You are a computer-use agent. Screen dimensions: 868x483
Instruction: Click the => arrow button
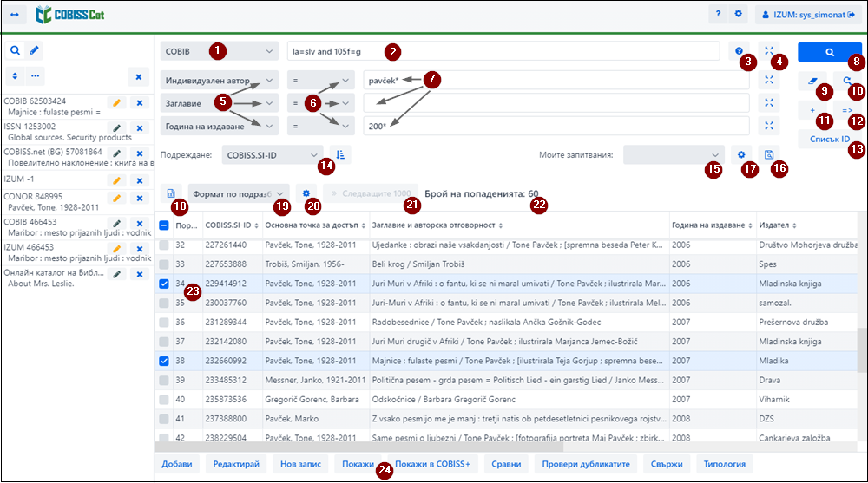click(x=847, y=110)
